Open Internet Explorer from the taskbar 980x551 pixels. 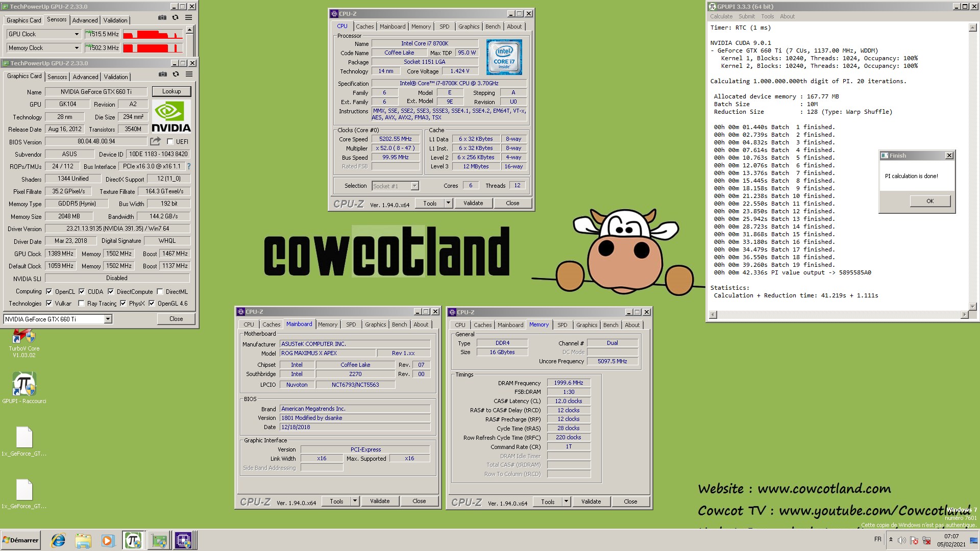[58, 540]
